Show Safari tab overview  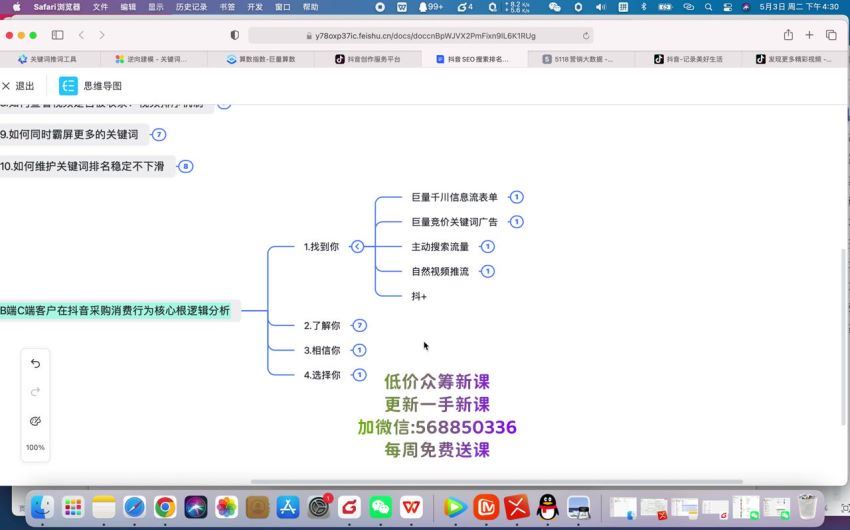(831, 35)
